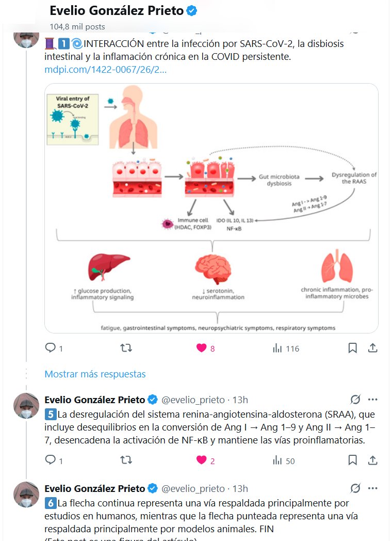
Task: Reply to the COVID persistente figure post
Action: (x=50, y=348)
